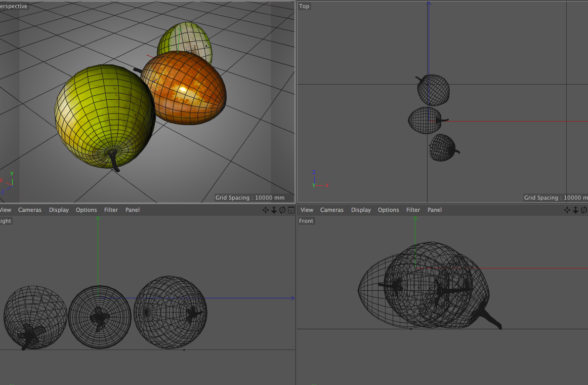This screenshot has width=588, height=385.
Task: Click the pan camera icon in the Right viewport
Action: (265, 210)
